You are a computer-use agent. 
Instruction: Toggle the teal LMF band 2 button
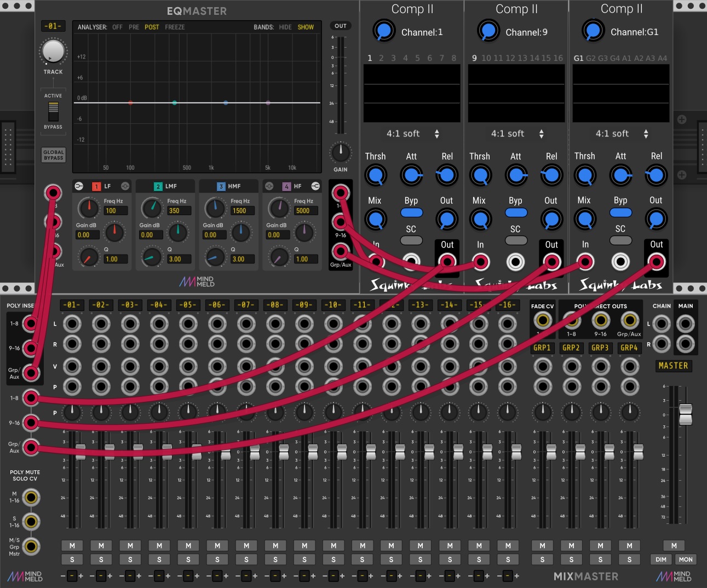(x=158, y=186)
